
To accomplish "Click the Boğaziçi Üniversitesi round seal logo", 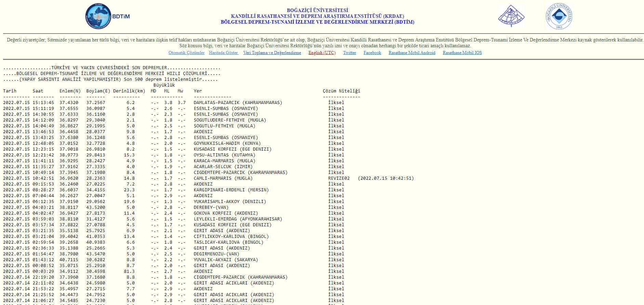I will (559, 16).
